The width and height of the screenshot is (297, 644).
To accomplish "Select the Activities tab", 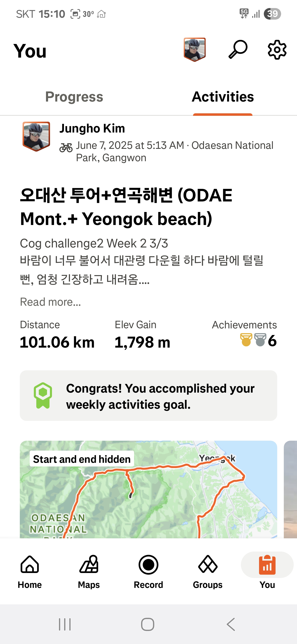I will tap(223, 97).
